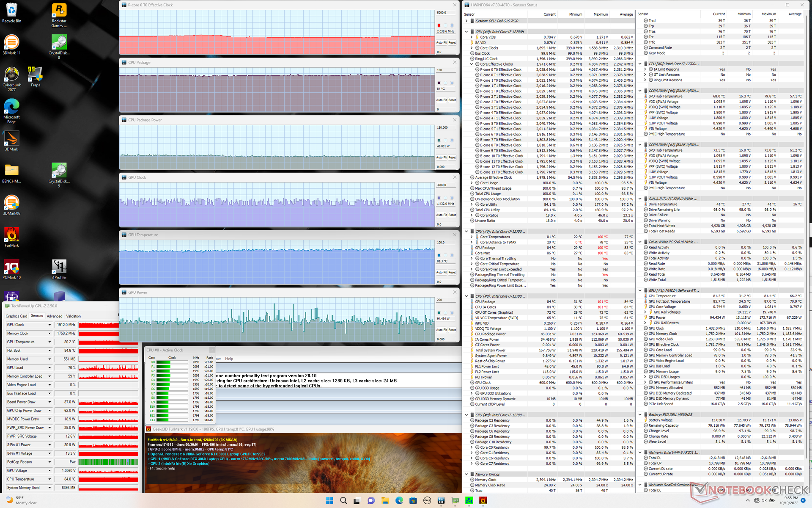Click the red color swatch in the P-core 0 graph
This screenshot has height=508, width=812.
[439, 25]
